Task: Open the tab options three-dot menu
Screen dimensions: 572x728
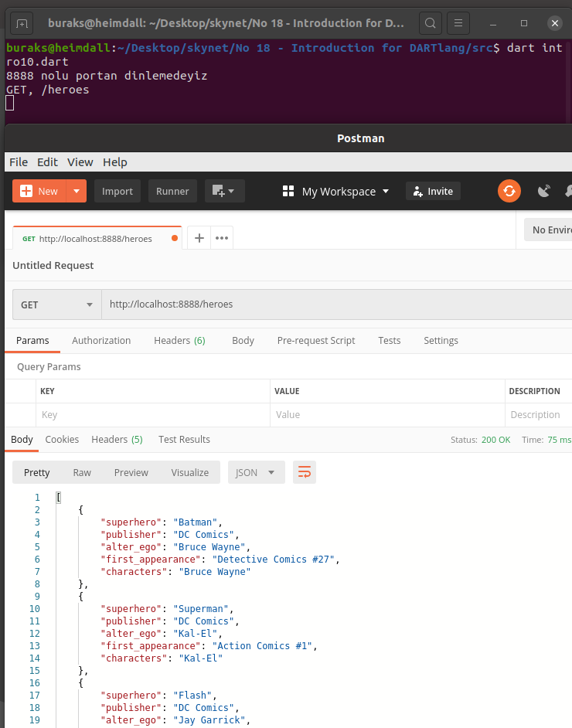Action: [222, 238]
